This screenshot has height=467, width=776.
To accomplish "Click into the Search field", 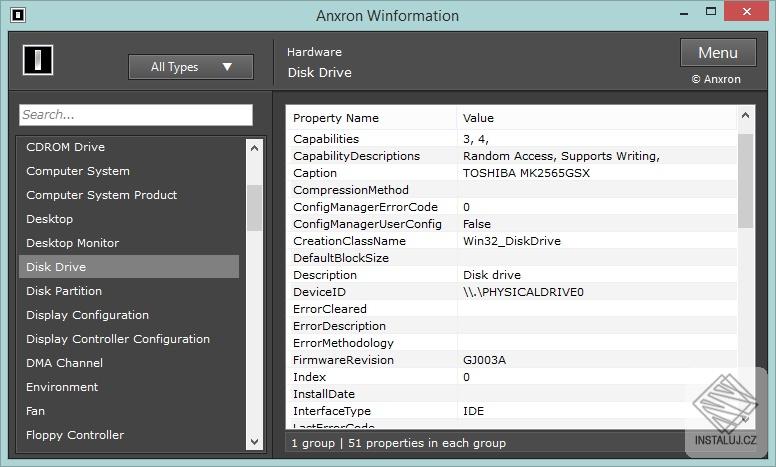I will coord(136,115).
